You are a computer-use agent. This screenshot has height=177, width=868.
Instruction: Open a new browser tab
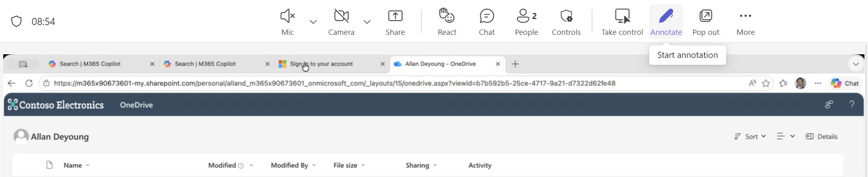pos(515,64)
